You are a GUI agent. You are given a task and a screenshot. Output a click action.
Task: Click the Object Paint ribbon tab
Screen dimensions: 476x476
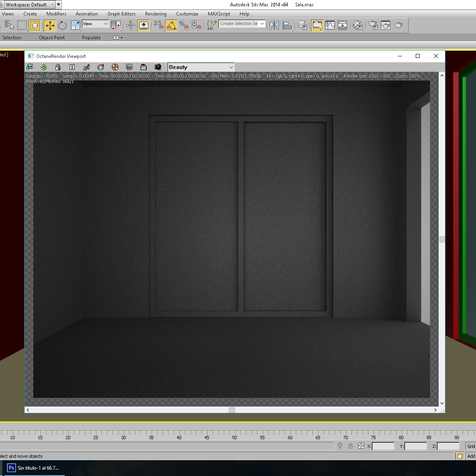pos(52,38)
